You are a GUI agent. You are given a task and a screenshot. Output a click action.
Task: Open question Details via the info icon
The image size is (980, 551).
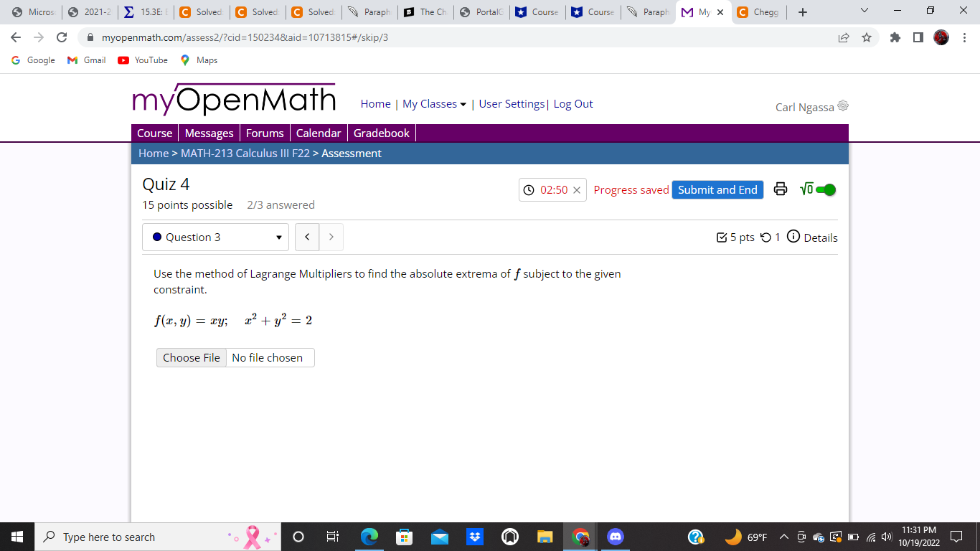pos(793,237)
